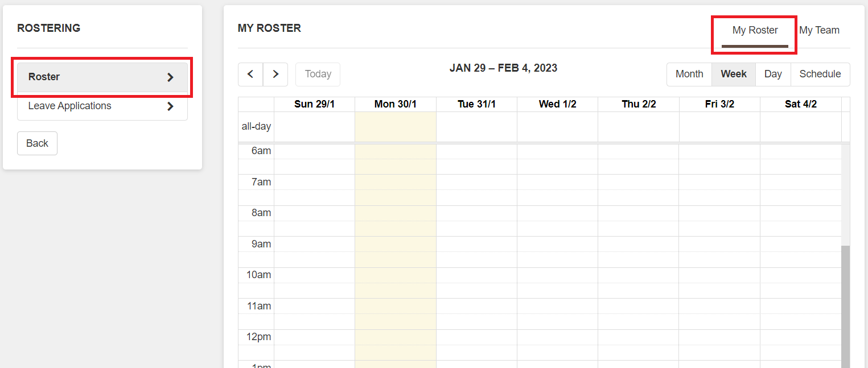Go to previous week with left arrow
The image size is (868, 368).
(250, 75)
